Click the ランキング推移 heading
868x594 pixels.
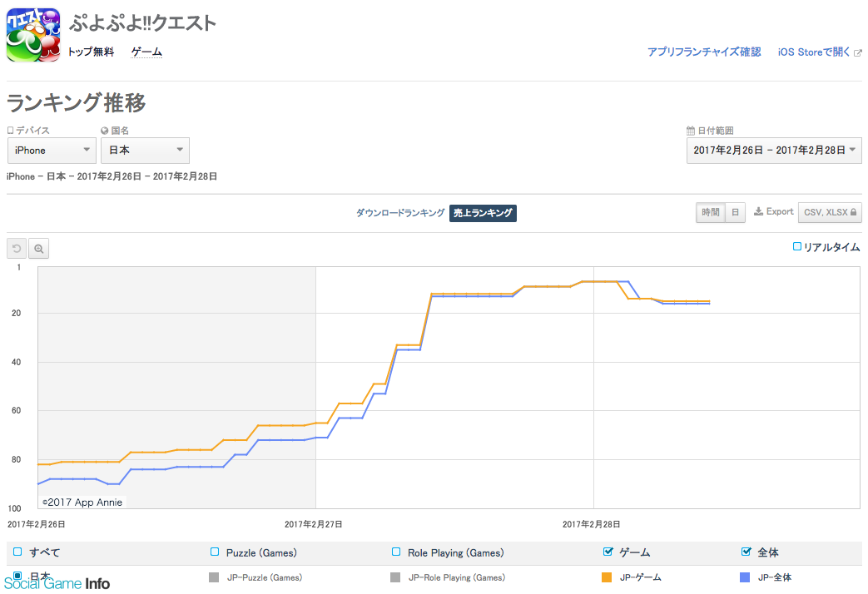point(77,103)
